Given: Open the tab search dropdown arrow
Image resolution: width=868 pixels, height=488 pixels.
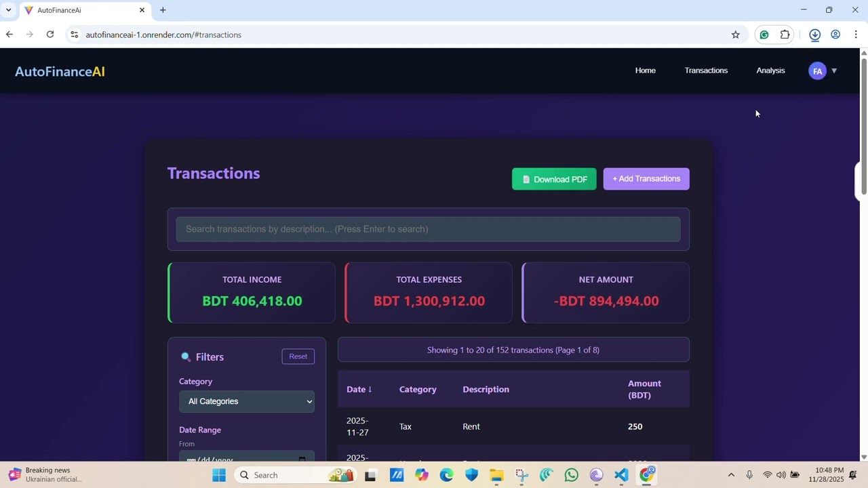Looking at the screenshot, I should [8, 10].
